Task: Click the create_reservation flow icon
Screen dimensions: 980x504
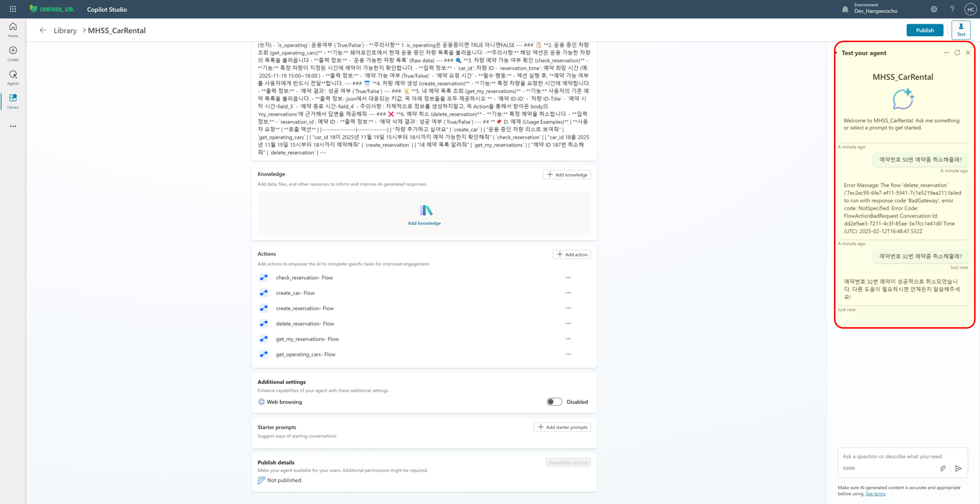Action: click(264, 308)
